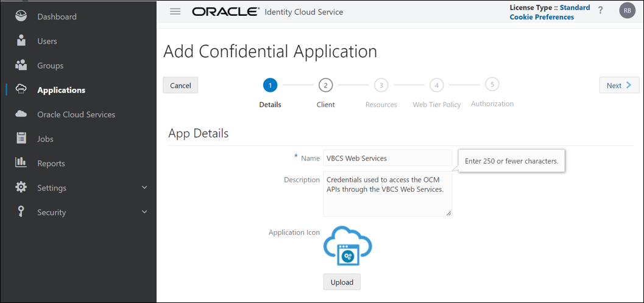Click the 'Enter 250 or fewer characters' tooltip
644x303 pixels.
511,161
